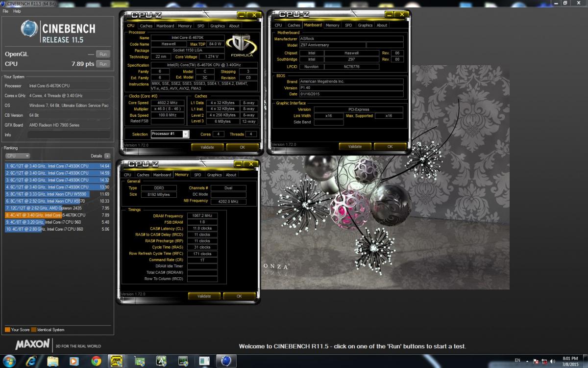Click the Model value Z97 Anniversary
This screenshot has width=588, height=368.
332,45
